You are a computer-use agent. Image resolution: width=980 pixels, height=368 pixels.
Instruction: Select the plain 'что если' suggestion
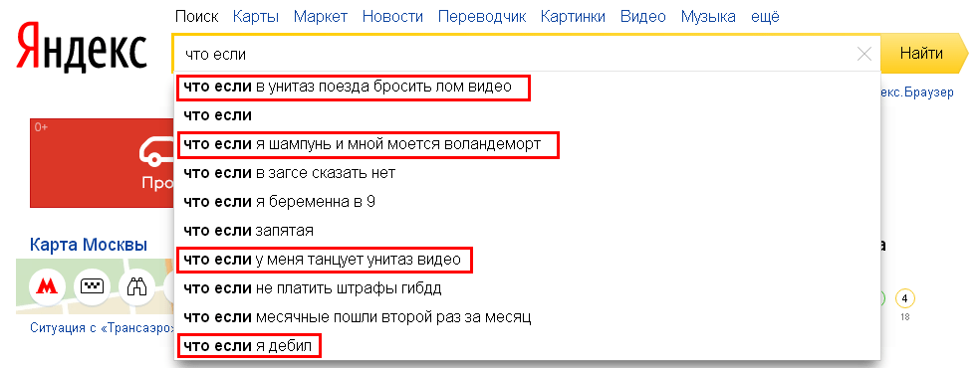(528, 115)
